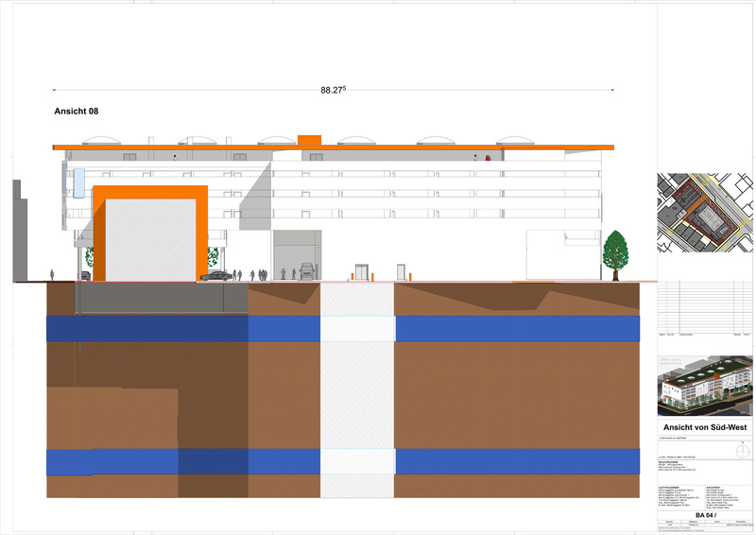The width and height of the screenshot is (756, 535).
Task: Select the dark car parked at ground level
Action: [216, 276]
